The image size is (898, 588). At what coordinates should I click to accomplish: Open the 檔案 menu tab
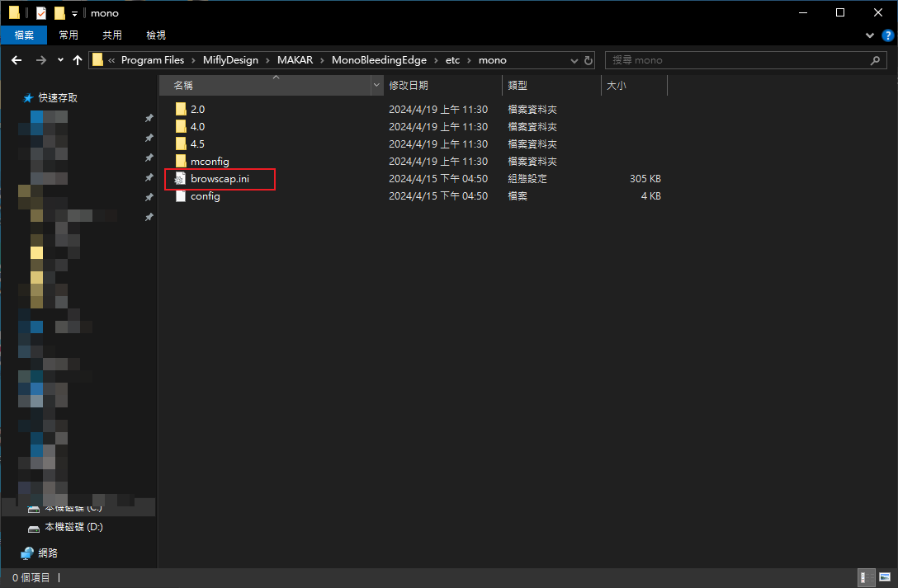(24, 35)
